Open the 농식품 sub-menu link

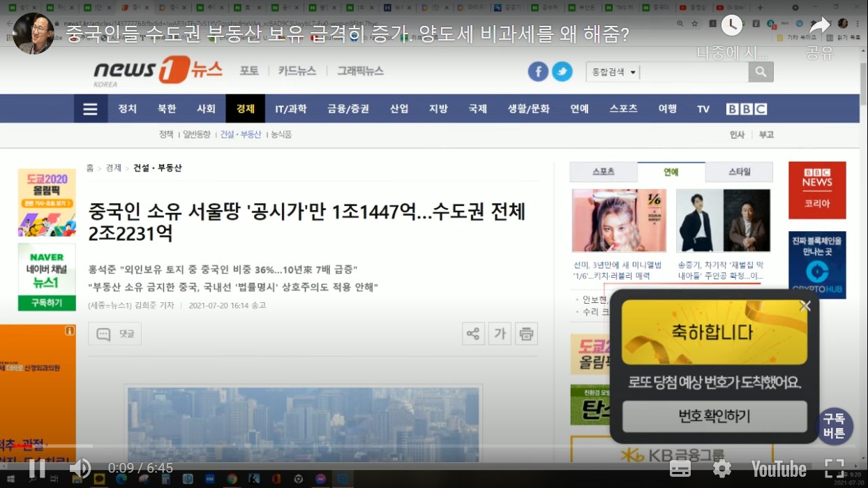[x=281, y=135]
